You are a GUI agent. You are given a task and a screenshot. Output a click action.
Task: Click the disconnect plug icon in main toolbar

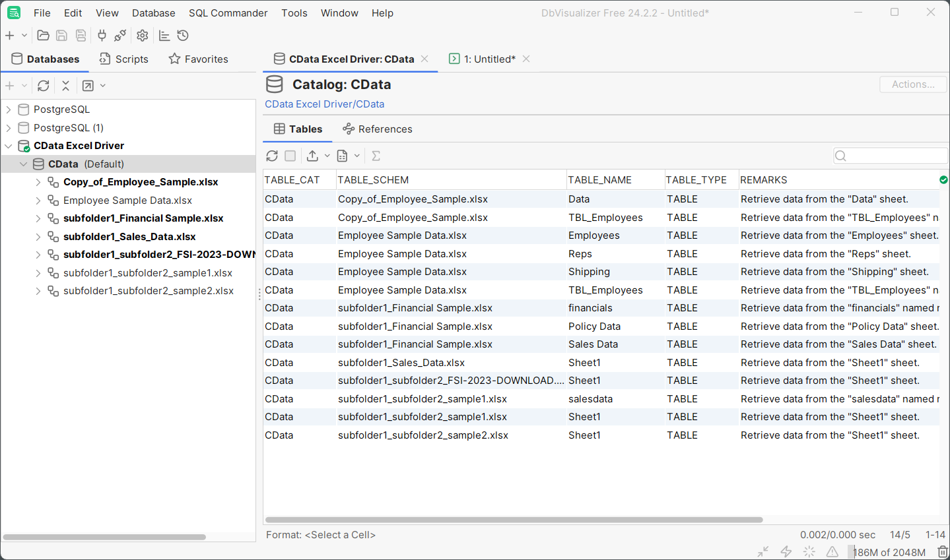120,36
